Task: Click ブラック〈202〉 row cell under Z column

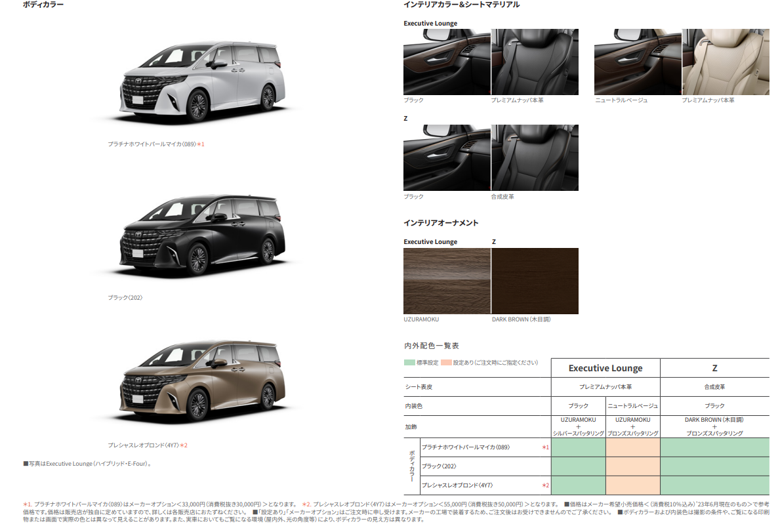Action: click(715, 466)
